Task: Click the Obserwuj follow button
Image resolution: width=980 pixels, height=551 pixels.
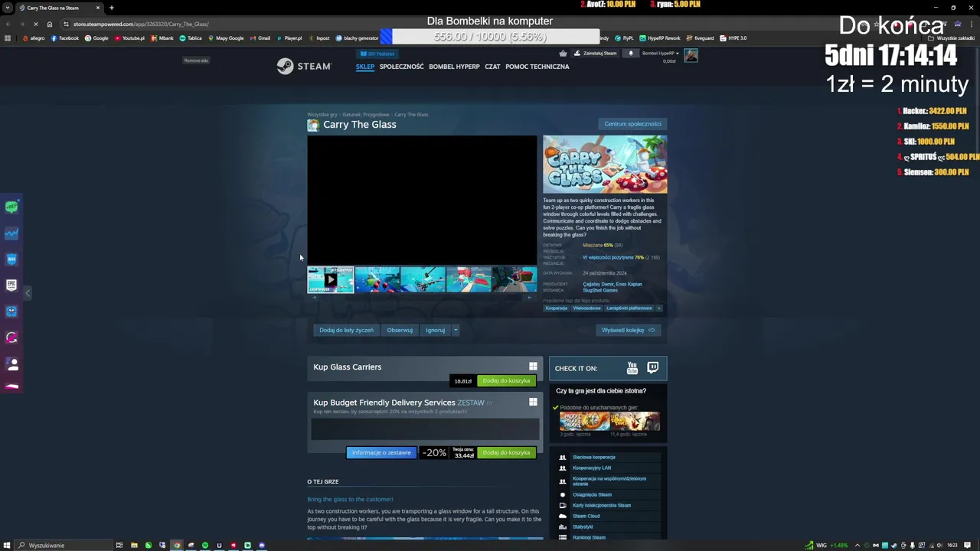Action: pos(400,330)
